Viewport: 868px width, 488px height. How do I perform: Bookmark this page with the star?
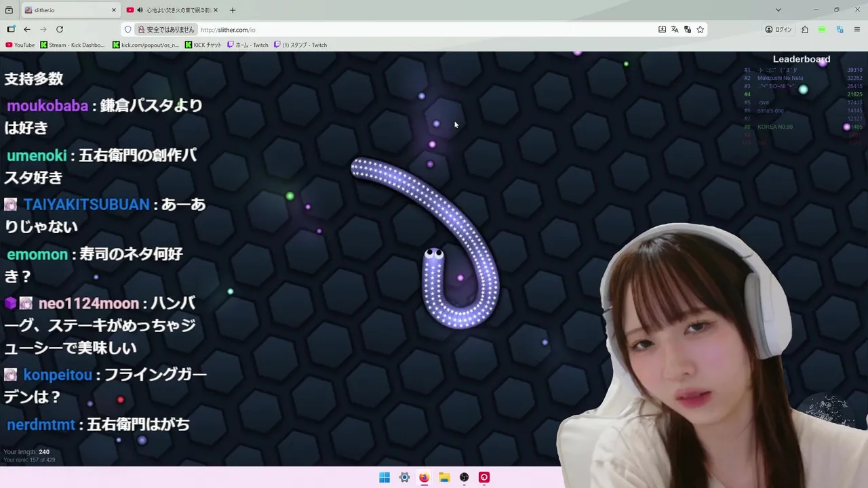click(701, 29)
